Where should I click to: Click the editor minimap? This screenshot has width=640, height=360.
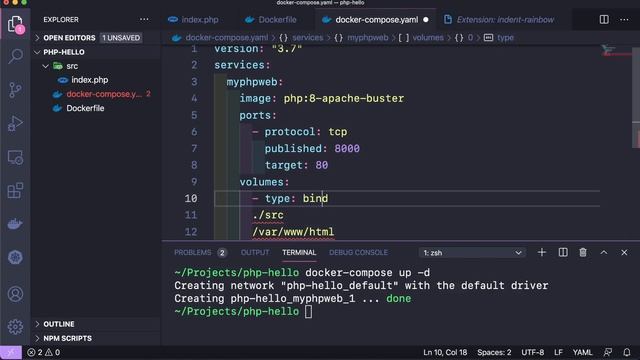point(616,51)
